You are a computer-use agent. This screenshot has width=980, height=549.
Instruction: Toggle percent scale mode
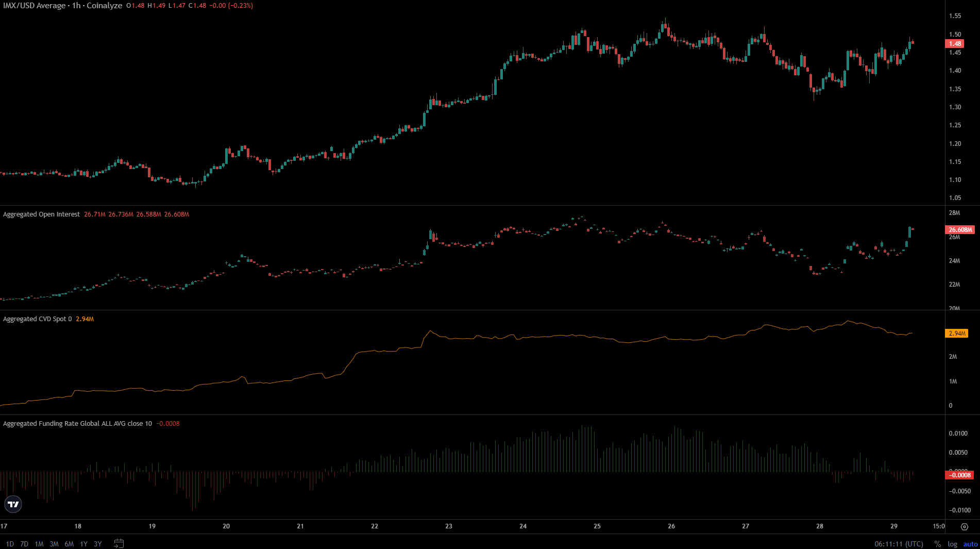tap(938, 544)
